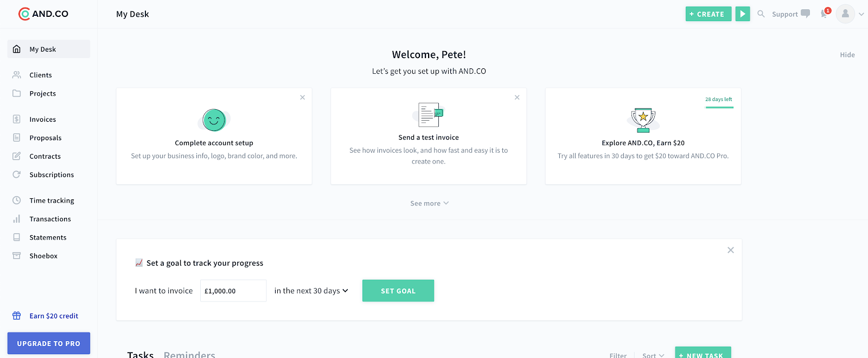Click the Support chat bubble icon
The height and width of the screenshot is (358, 868).
(806, 14)
